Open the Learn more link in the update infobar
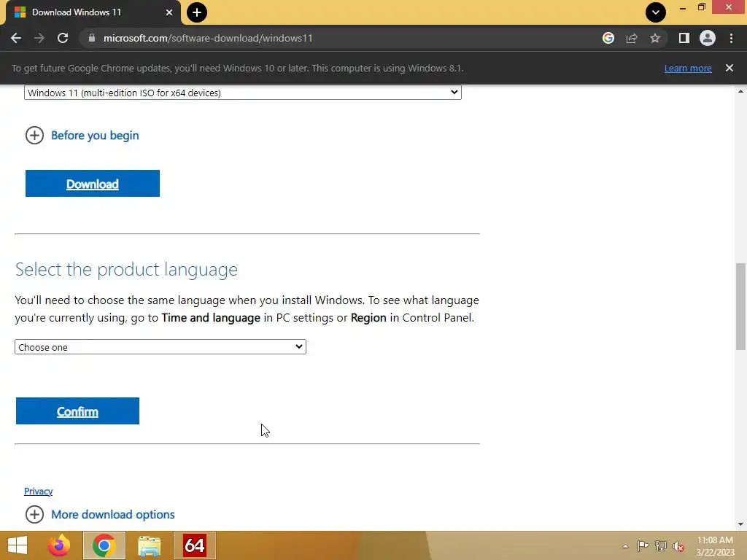The width and height of the screenshot is (747, 560). (x=688, y=68)
